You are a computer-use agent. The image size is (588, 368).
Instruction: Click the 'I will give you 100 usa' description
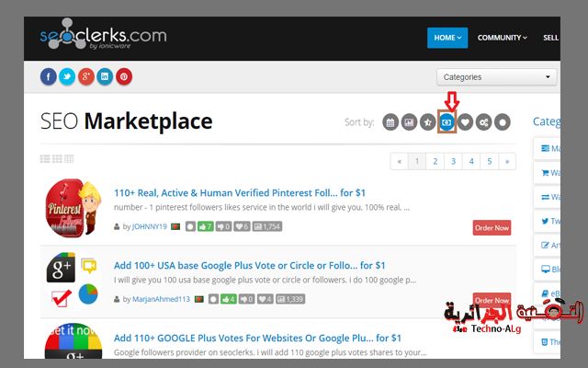pos(265,280)
